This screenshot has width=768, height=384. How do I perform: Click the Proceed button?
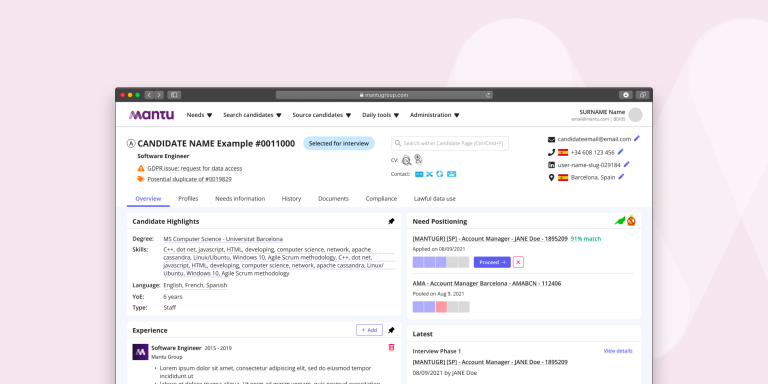point(492,262)
